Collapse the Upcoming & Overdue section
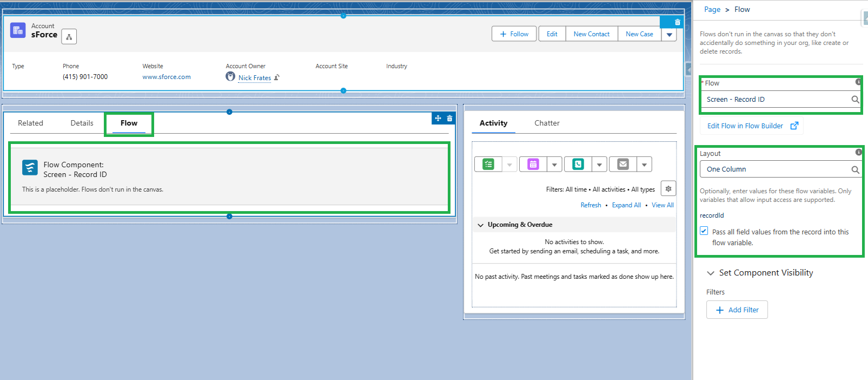 [480, 225]
